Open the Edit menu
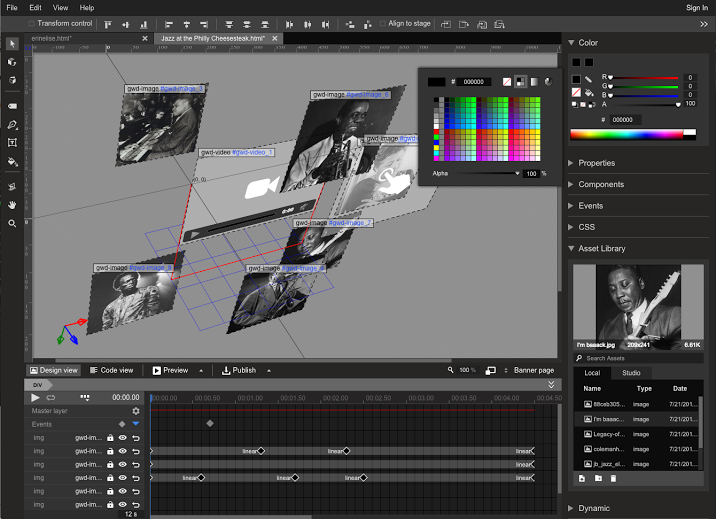The image size is (716, 519). click(x=35, y=8)
